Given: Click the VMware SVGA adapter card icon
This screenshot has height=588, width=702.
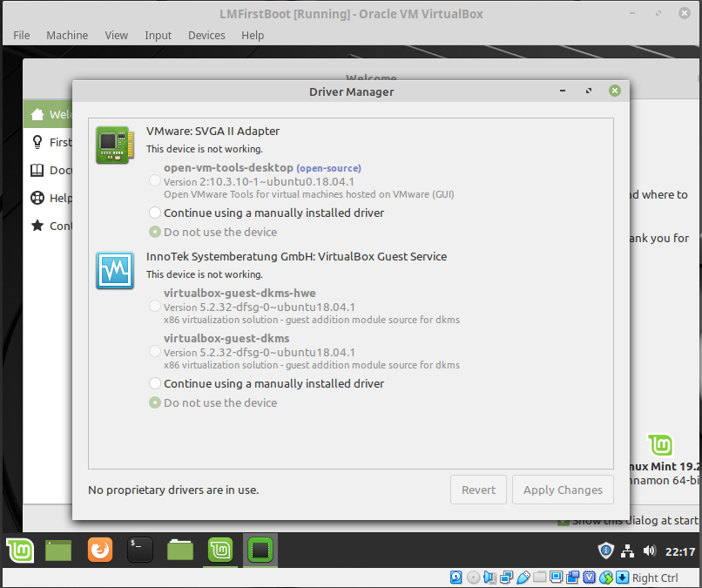Looking at the screenshot, I should pyautogui.click(x=115, y=145).
